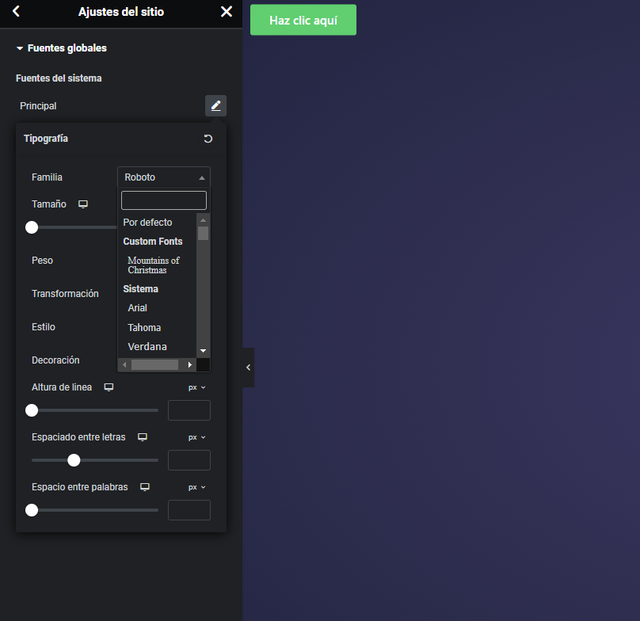Click responsive icon beside Espaciado entre letras
The width and height of the screenshot is (640, 621).
[142, 437]
